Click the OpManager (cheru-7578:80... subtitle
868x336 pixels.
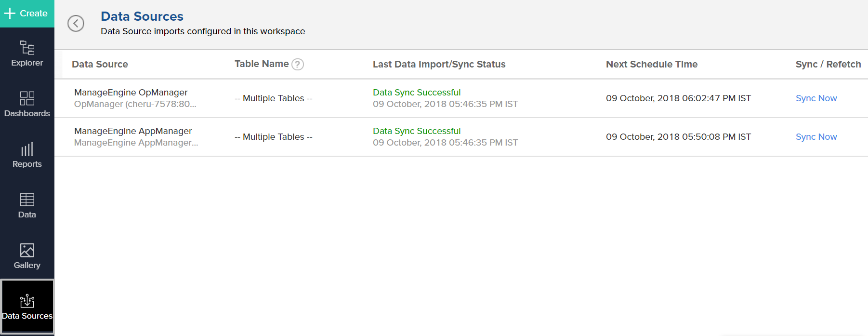coord(135,104)
